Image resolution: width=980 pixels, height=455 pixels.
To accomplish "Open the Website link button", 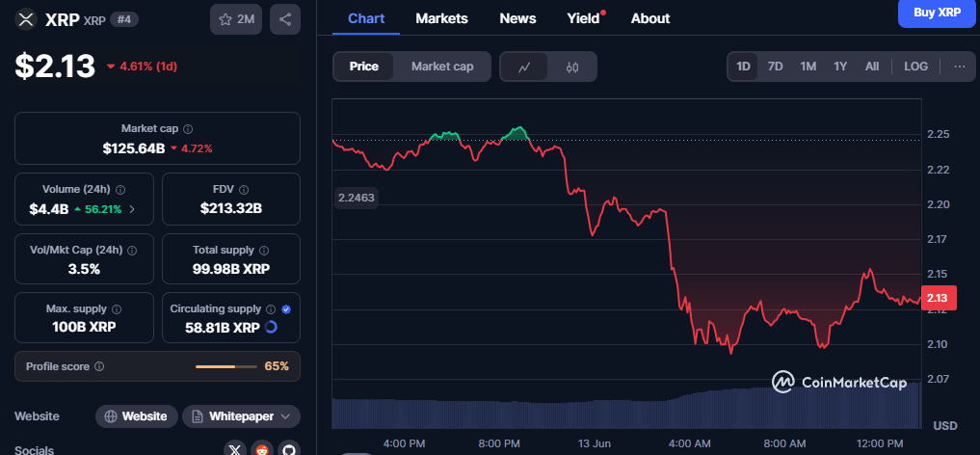I will point(136,416).
